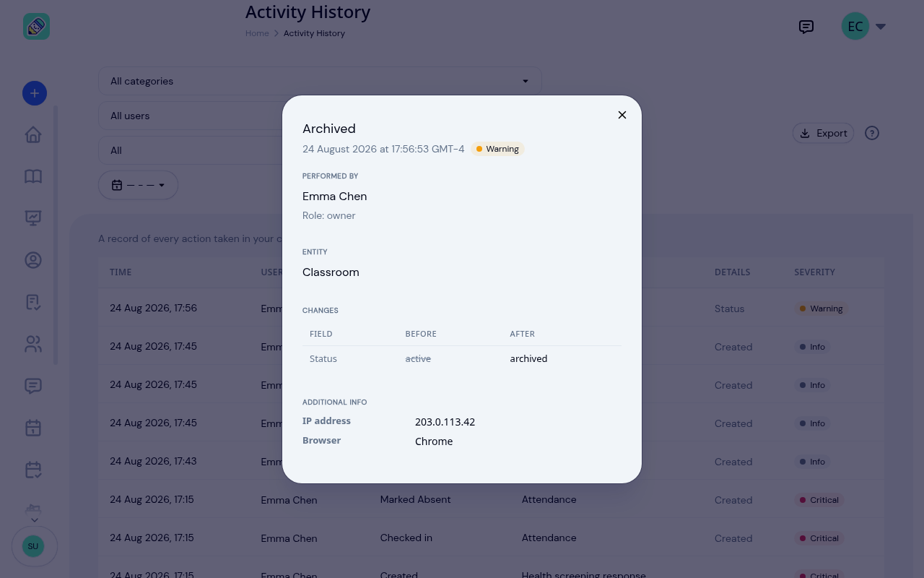Select the '24 Aug 2026, 17:56' time cell

pyautogui.click(x=153, y=308)
